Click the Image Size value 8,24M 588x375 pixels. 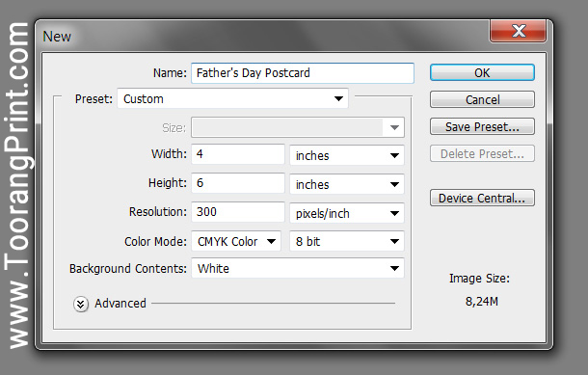pyautogui.click(x=482, y=301)
